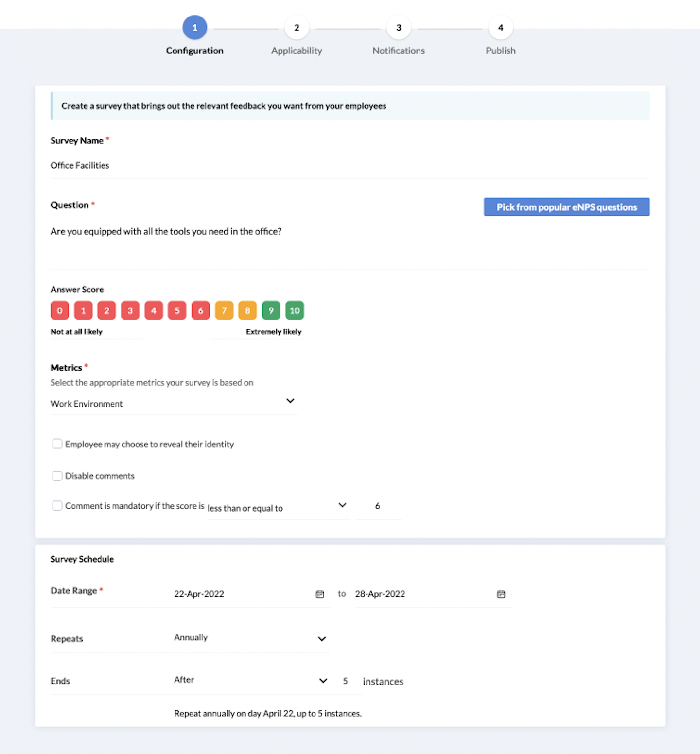Image resolution: width=700 pixels, height=754 pixels.
Task: Click the start date 22-Apr-2022 field
Action: pos(251,594)
